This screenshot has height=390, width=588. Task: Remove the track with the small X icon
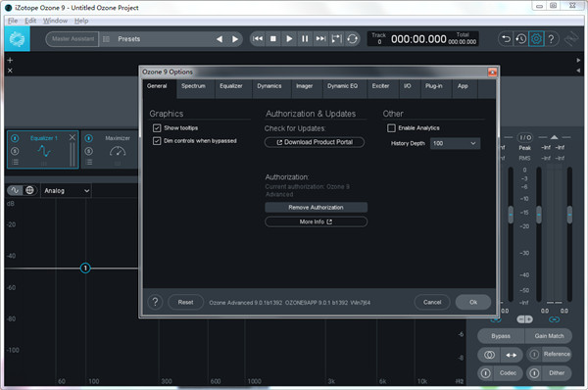coord(10,71)
